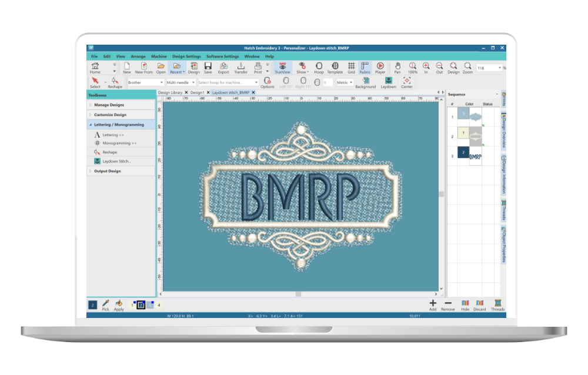
Task: Activate the Pan hand tool
Action: [x=397, y=67]
